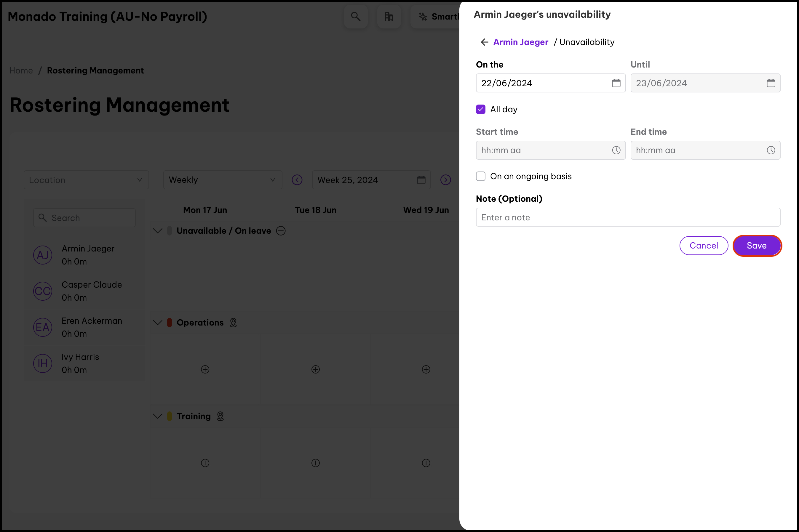Click the back arrow beside Armin Jaeger
This screenshot has width=799, height=532.
[484, 42]
